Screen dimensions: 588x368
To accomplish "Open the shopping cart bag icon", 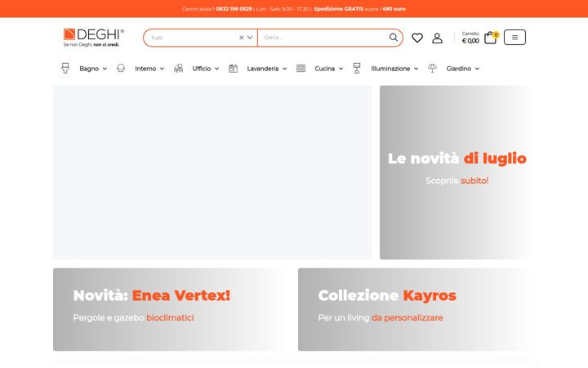I will (x=491, y=38).
